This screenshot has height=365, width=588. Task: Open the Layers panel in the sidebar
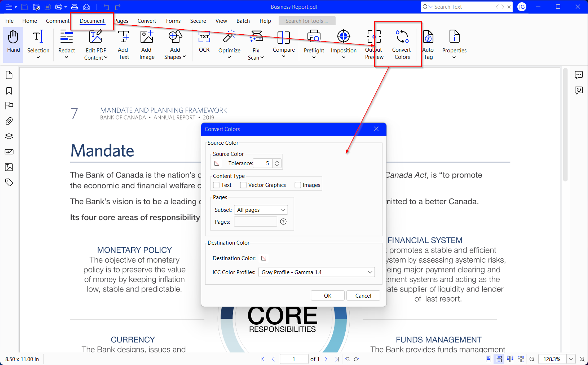9,136
